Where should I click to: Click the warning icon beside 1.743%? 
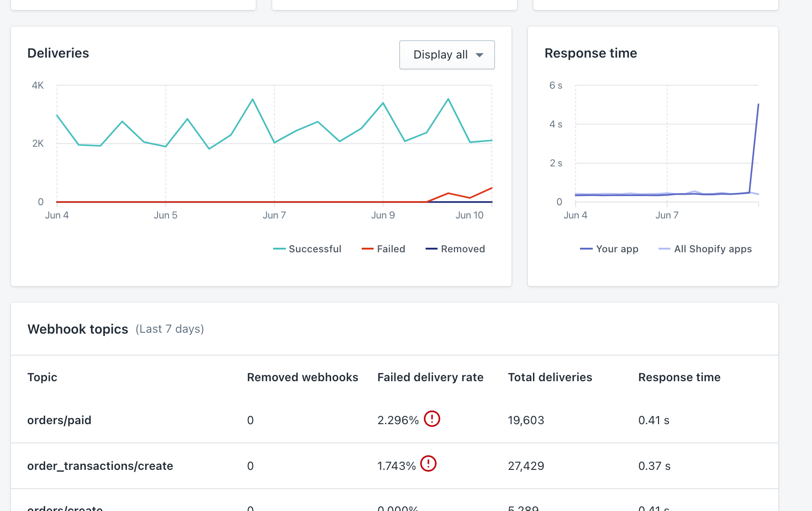[428, 463]
